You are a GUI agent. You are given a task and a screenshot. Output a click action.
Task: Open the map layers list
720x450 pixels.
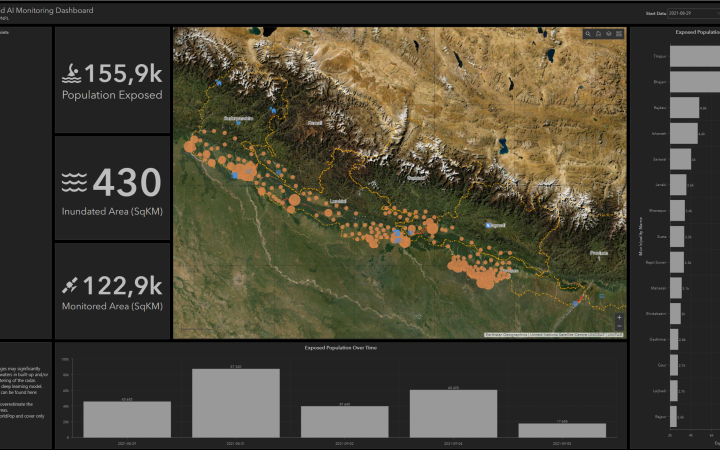pos(609,34)
